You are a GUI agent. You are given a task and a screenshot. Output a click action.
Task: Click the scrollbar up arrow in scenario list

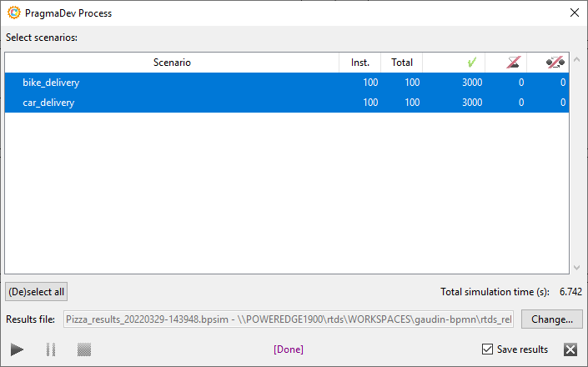pyautogui.click(x=575, y=61)
